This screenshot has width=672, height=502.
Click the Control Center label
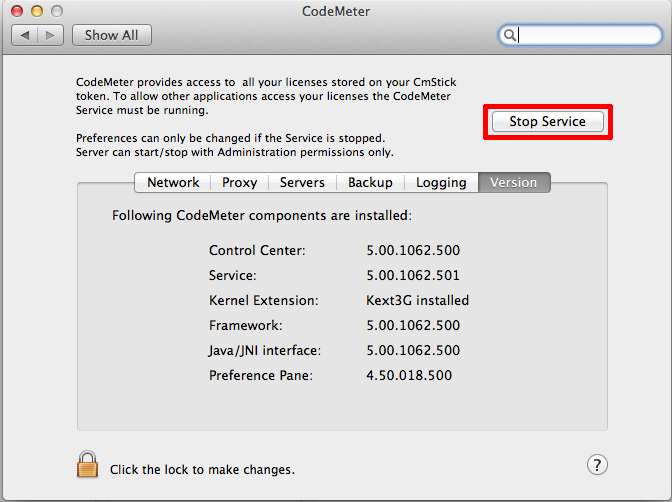[x=257, y=250]
